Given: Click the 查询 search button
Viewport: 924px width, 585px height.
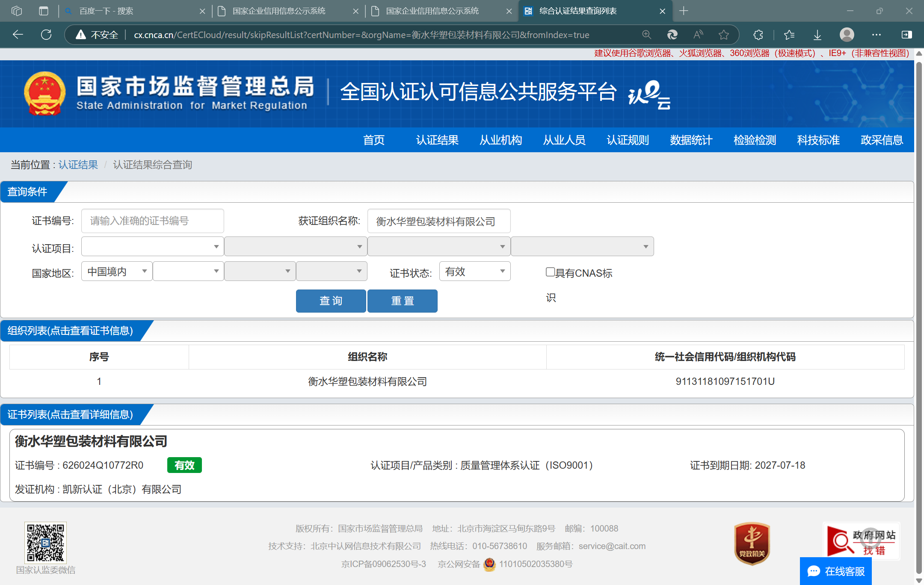Looking at the screenshot, I should pos(331,301).
